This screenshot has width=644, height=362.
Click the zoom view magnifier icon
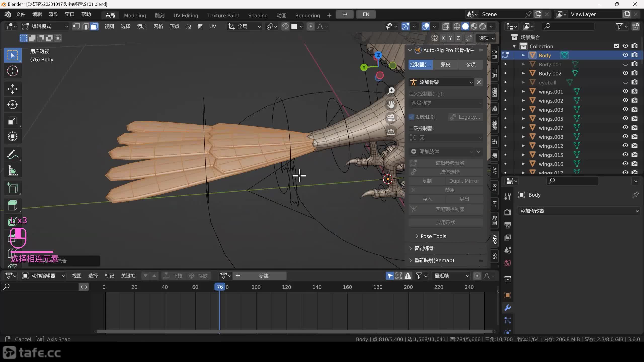click(391, 91)
